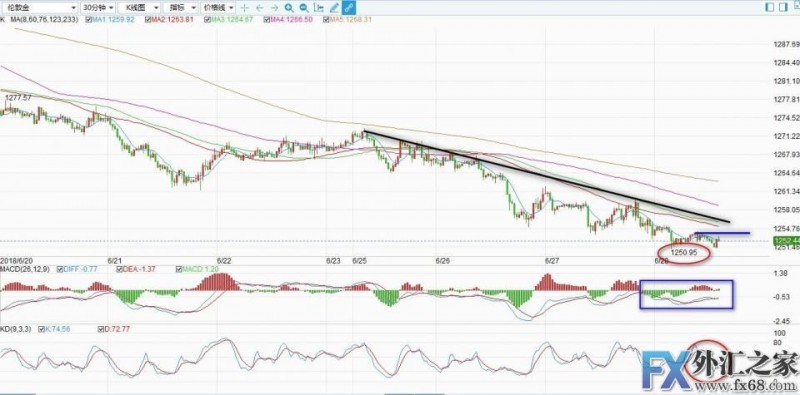Select the crosshair cursor tool
The width and height of the screenshot is (800, 395).
[x=244, y=8]
